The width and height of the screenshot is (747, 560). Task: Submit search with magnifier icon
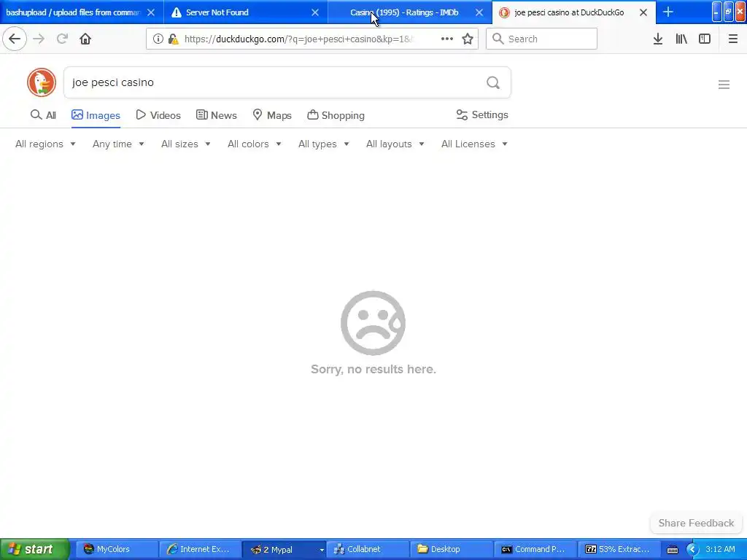(493, 83)
